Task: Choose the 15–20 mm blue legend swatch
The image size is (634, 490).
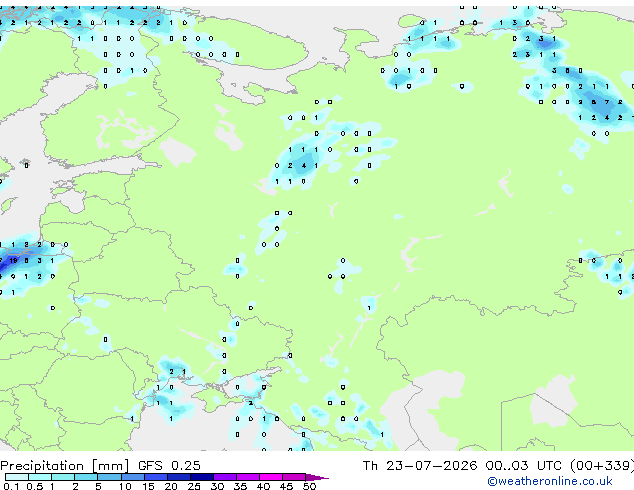Action: (155, 477)
